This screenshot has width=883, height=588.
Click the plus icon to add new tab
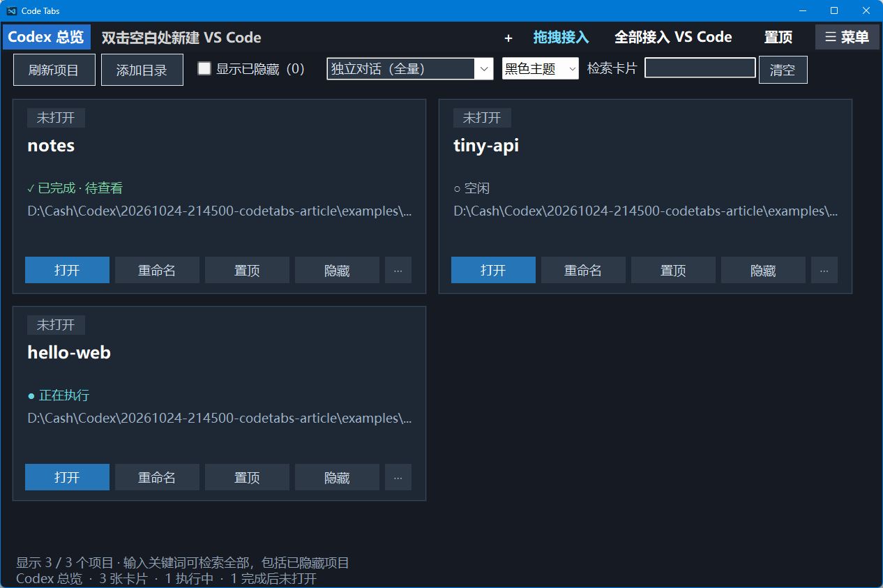[508, 38]
